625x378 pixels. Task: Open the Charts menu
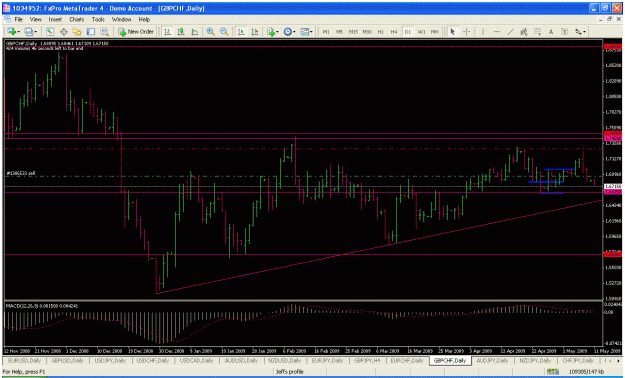(x=77, y=19)
